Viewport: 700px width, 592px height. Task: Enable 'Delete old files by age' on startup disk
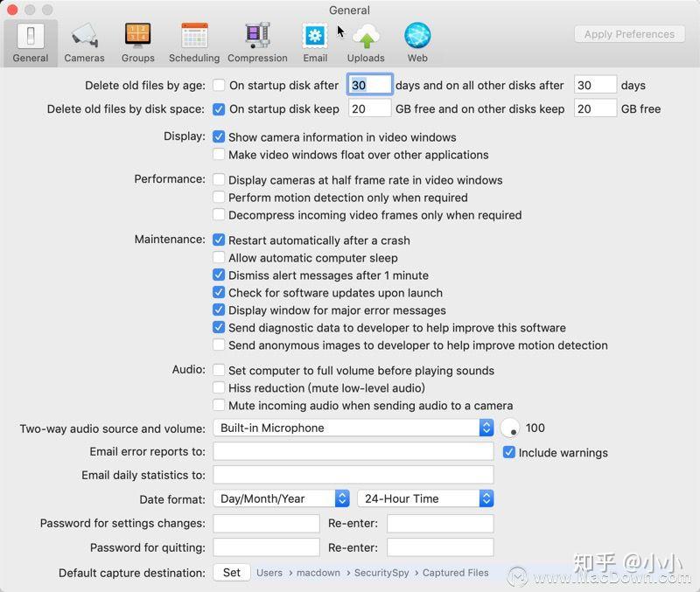click(x=219, y=85)
